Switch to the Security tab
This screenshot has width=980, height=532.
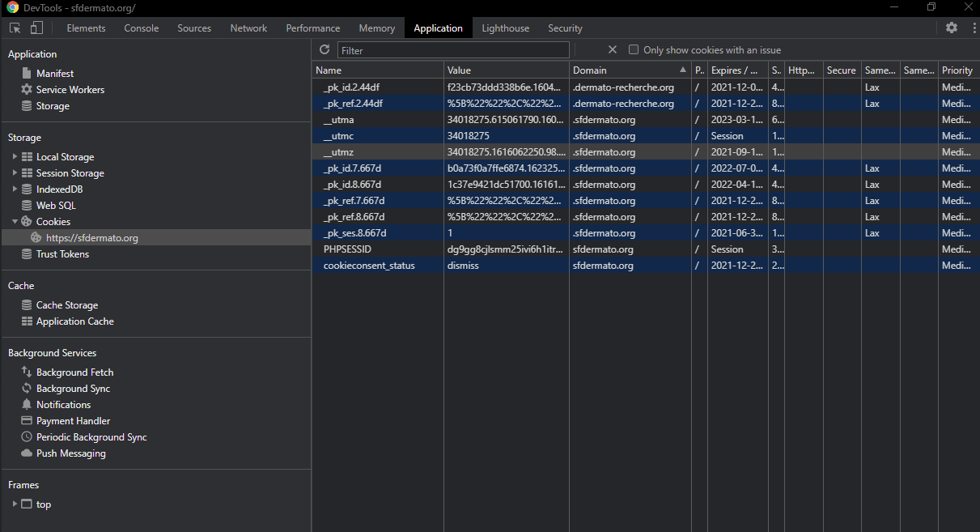565,28
